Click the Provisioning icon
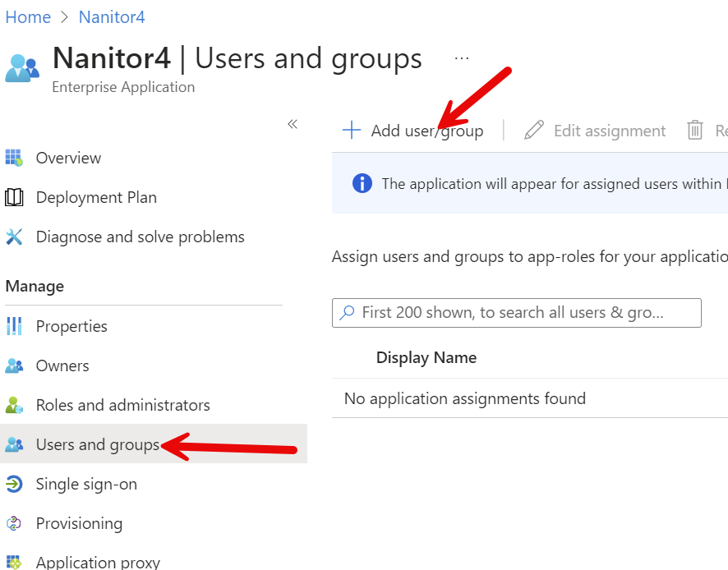This screenshot has height=570, width=728. [15, 523]
